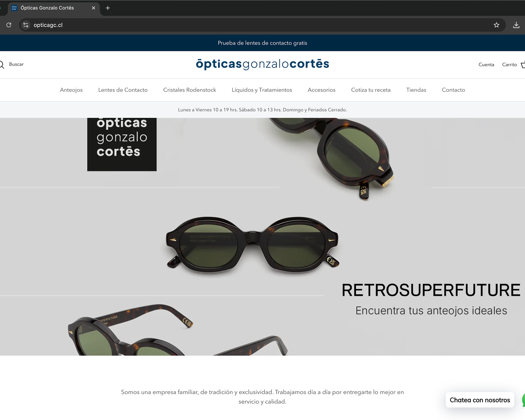Go to Cotiza tu receta page
The width and height of the screenshot is (525, 420).
[371, 90]
